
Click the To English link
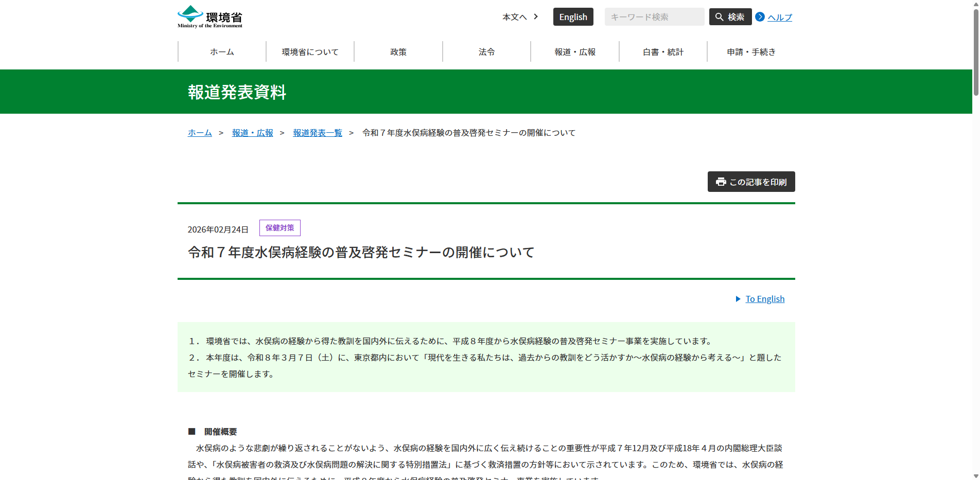[765, 298]
